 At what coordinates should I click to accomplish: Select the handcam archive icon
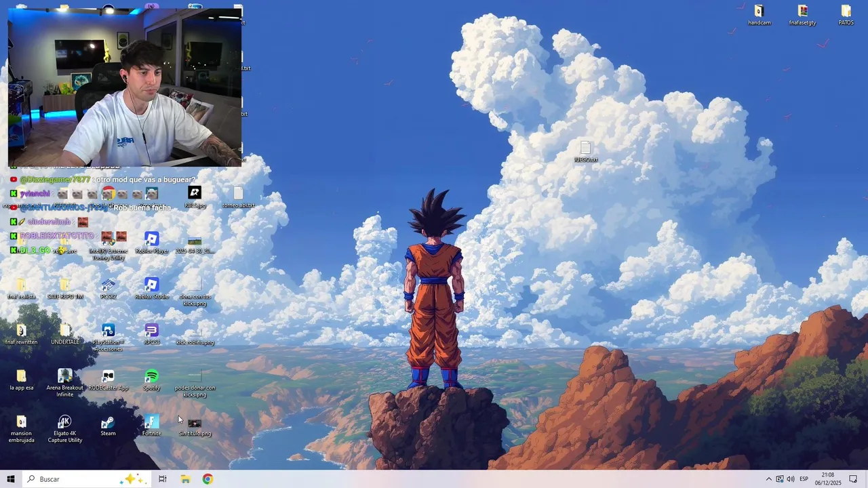pyautogui.click(x=759, y=14)
